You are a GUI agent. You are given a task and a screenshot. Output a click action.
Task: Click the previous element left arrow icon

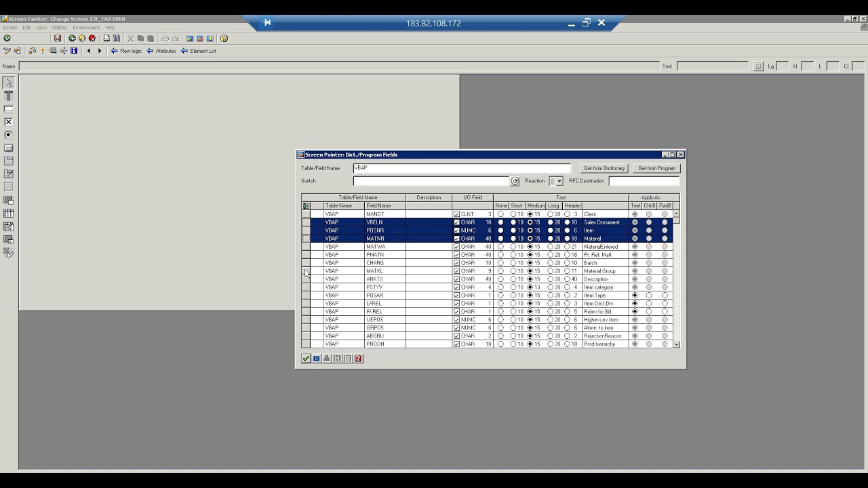pos(88,51)
